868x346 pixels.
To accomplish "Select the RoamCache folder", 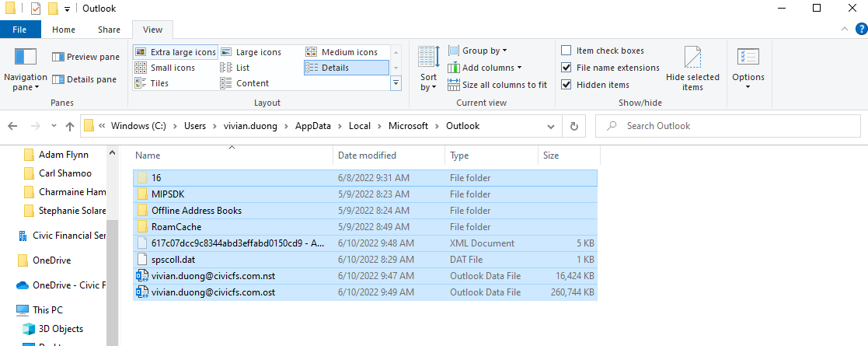I will coord(365,227).
